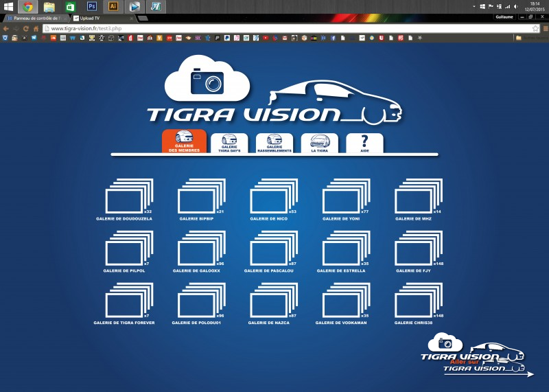Open the Galerie Bipbip album icon
This screenshot has width=549, height=392.
pos(200,197)
